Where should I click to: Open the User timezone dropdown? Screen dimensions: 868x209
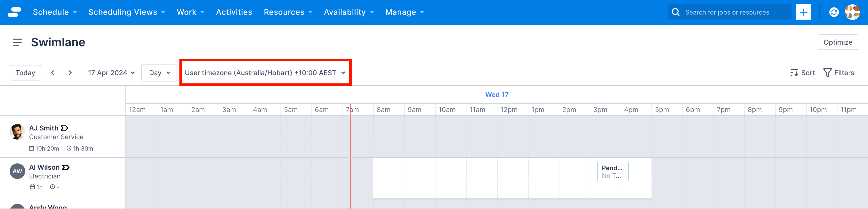pyautogui.click(x=265, y=73)
